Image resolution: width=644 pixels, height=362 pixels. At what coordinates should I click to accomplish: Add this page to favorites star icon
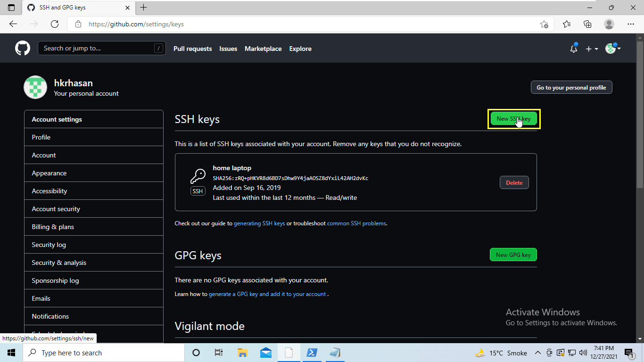pos(544,24)
